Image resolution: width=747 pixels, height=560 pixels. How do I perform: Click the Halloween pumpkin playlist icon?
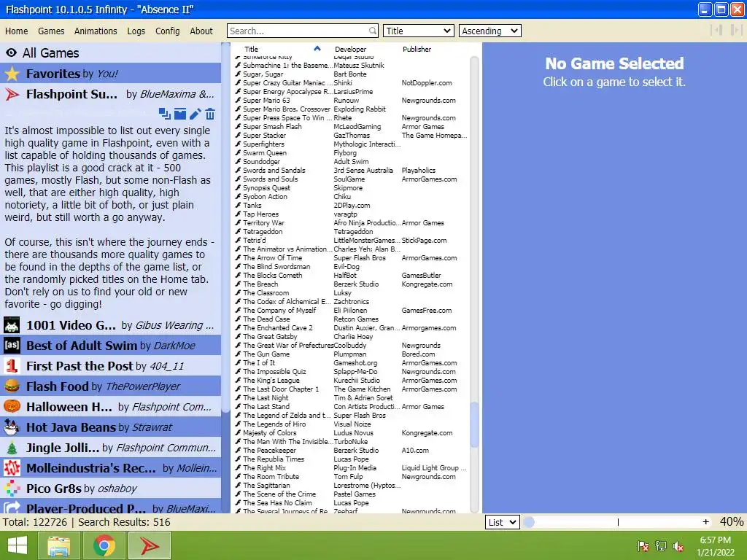tap(12, 407)
